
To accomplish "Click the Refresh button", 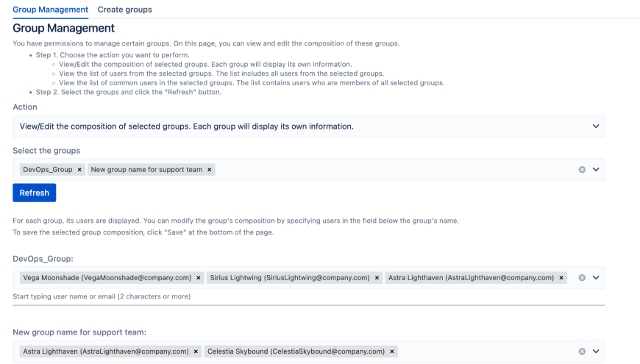I will 34,193.
